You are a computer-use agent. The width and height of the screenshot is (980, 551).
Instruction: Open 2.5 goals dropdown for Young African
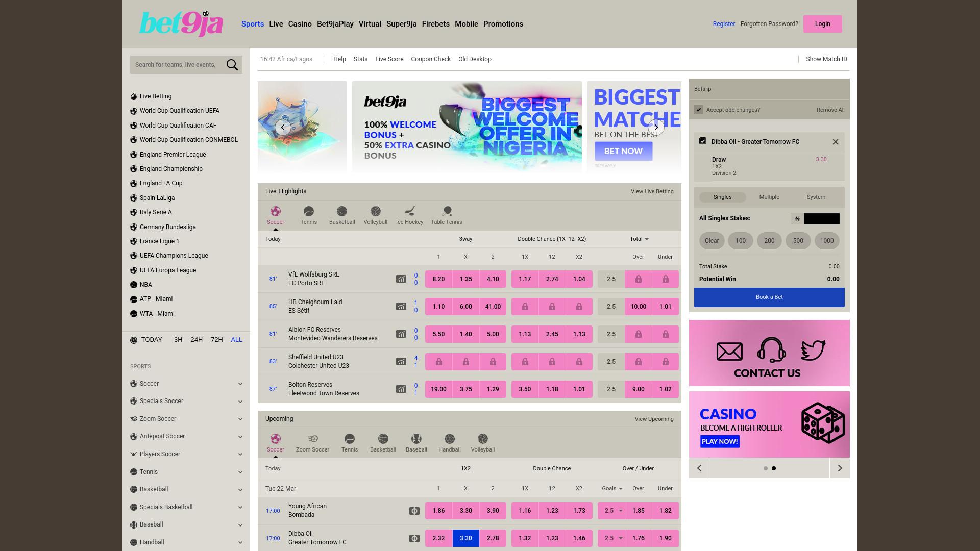pos(611,511)
